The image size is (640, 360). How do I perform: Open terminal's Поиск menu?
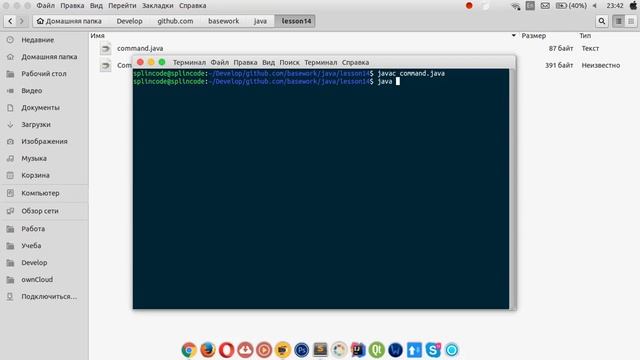(x=289, y=62)
